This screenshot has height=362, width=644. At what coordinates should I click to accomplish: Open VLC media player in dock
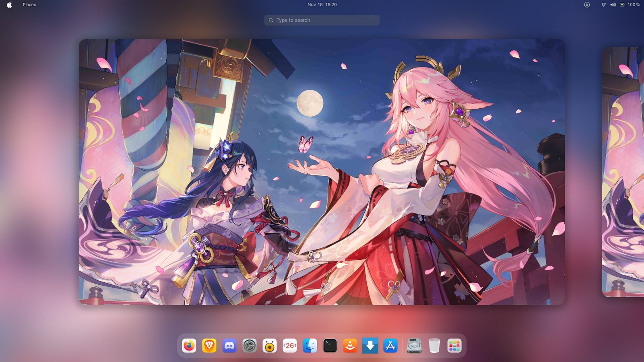(x=350, y=346)
